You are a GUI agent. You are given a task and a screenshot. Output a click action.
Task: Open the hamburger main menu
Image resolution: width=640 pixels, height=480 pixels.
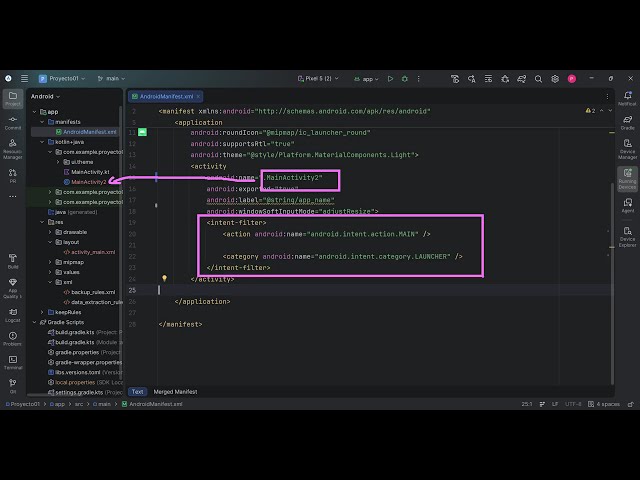pyautogui.click(x=24, y=78)
